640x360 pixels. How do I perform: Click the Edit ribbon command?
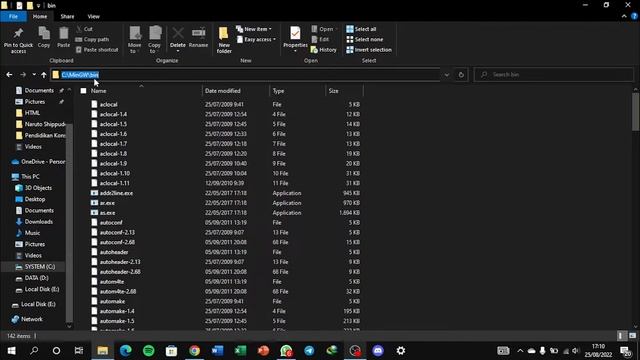320,39
